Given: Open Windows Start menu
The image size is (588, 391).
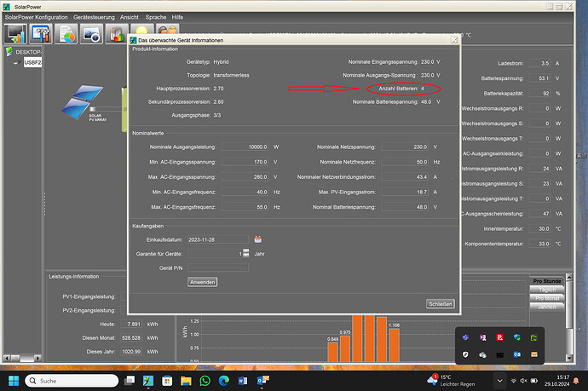Looking at the screenshot, I should click(x=14, y=381).
